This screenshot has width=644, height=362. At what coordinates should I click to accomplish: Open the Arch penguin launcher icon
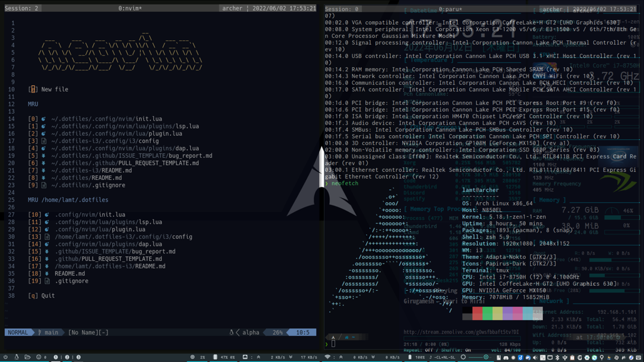click(x=16, y=357)
